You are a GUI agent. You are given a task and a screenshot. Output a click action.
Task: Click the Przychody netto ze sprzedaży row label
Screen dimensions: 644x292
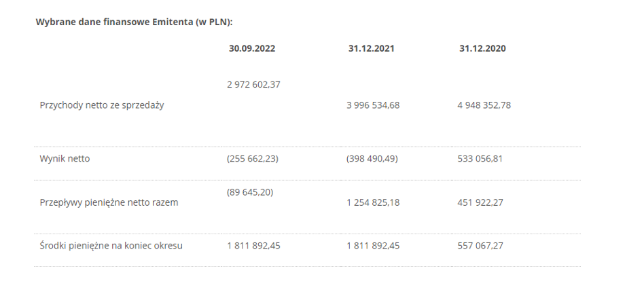102,105
